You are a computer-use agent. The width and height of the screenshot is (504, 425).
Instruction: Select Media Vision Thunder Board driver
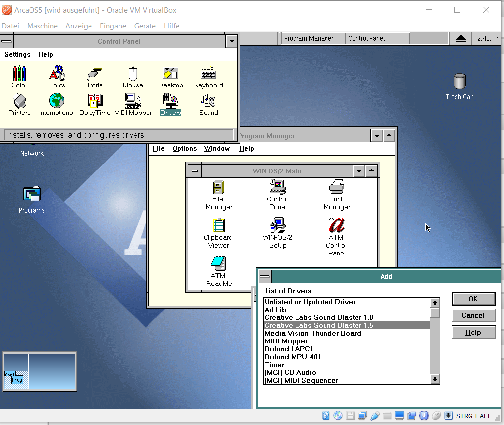tap(347, 333)
